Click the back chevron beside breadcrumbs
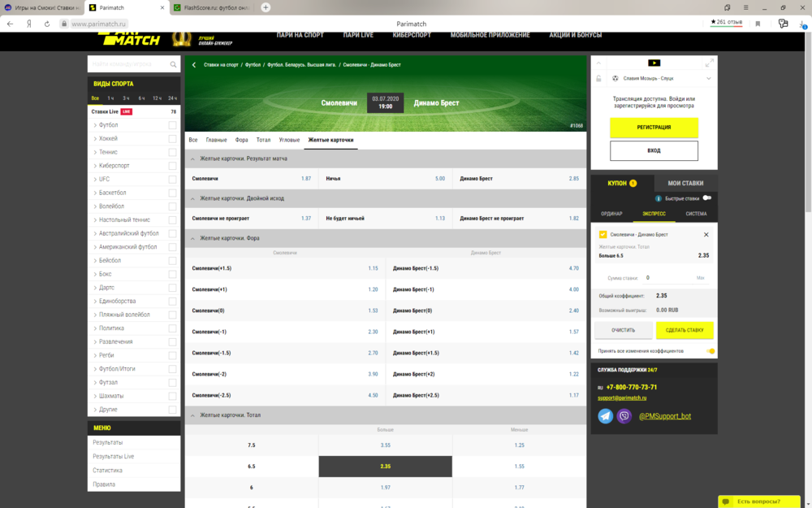Image resolution: width=812 pixels, height=508 pixels. (194, 65)
